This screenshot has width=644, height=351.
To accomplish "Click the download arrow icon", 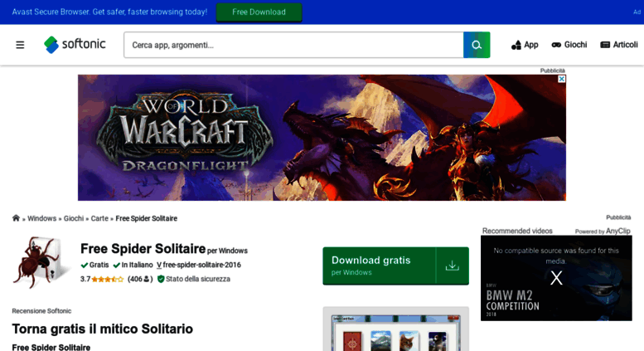I will 453,266.
